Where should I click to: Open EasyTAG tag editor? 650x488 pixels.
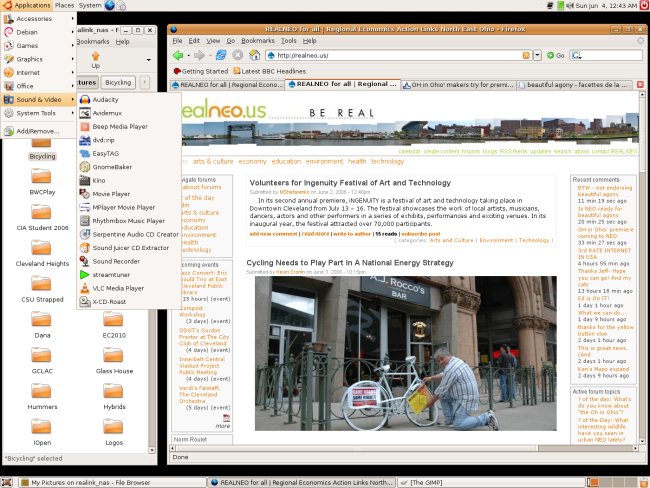(x=129, y=153)
